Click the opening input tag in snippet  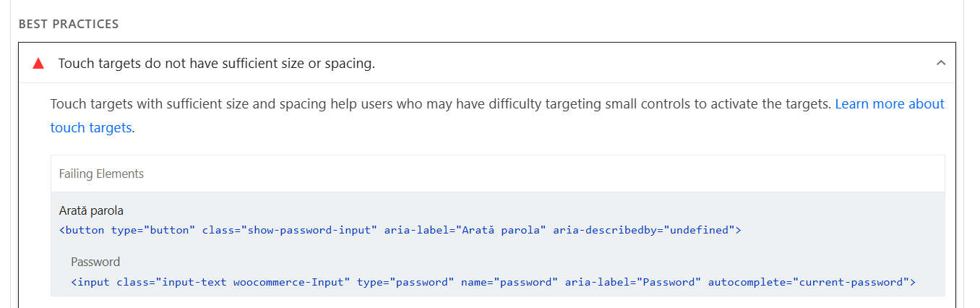(x=90, y=282)
